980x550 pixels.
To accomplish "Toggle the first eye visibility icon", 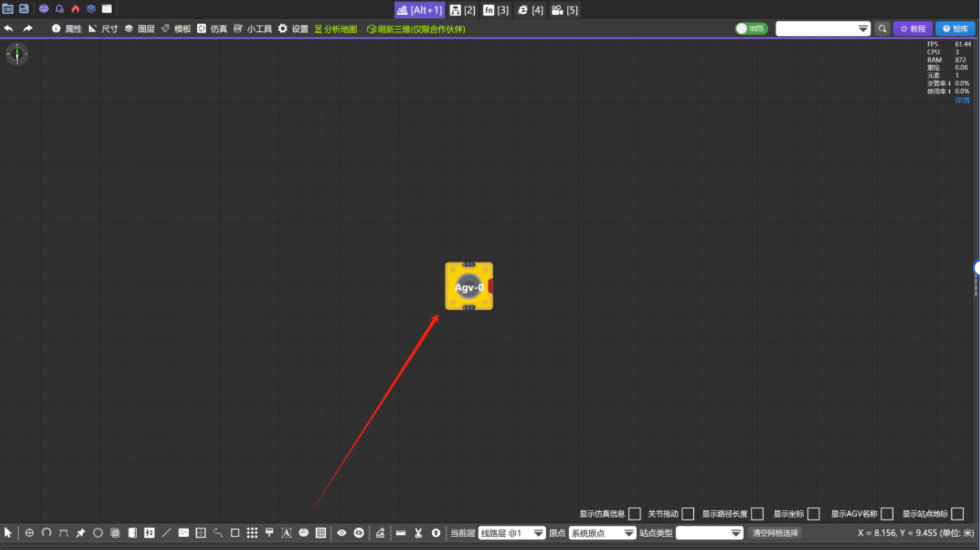I will tap(341, 533).
